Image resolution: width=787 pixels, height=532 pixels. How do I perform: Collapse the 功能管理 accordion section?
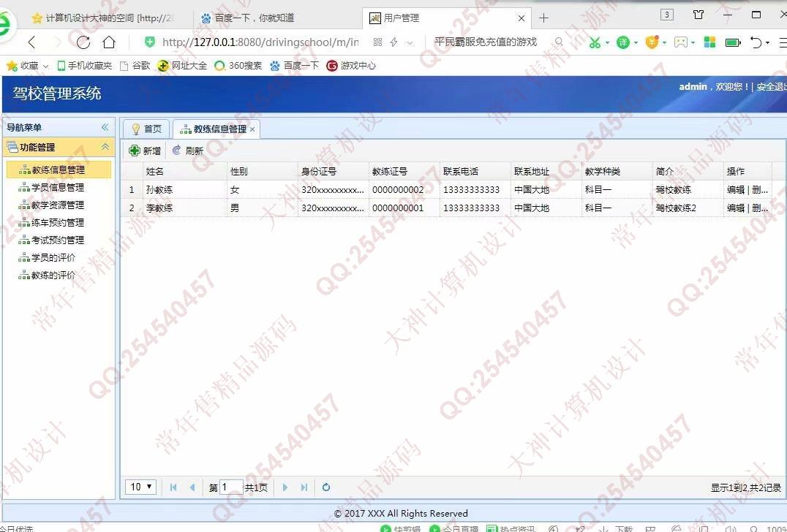[105, 147]
